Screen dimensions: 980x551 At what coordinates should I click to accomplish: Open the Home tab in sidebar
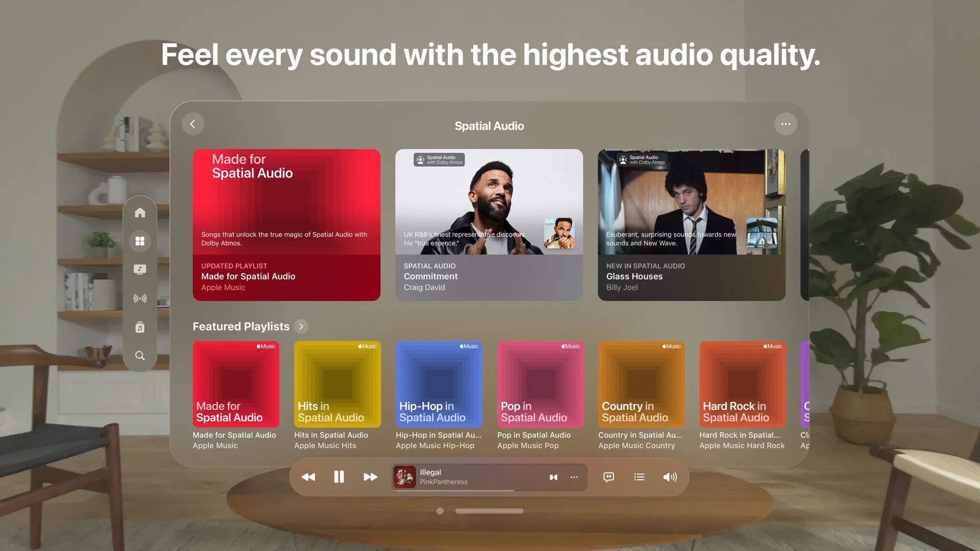pyautogui.click(x=140, y=213)
